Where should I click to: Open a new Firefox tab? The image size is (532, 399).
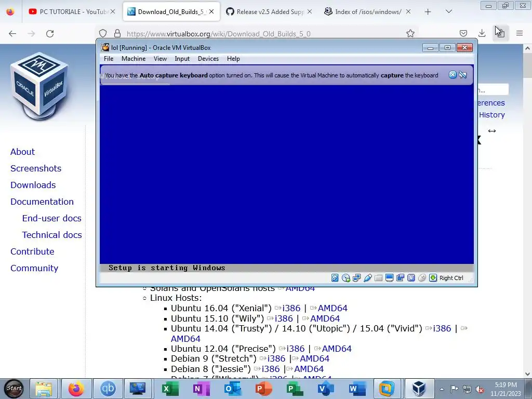(x=428, y=12)
